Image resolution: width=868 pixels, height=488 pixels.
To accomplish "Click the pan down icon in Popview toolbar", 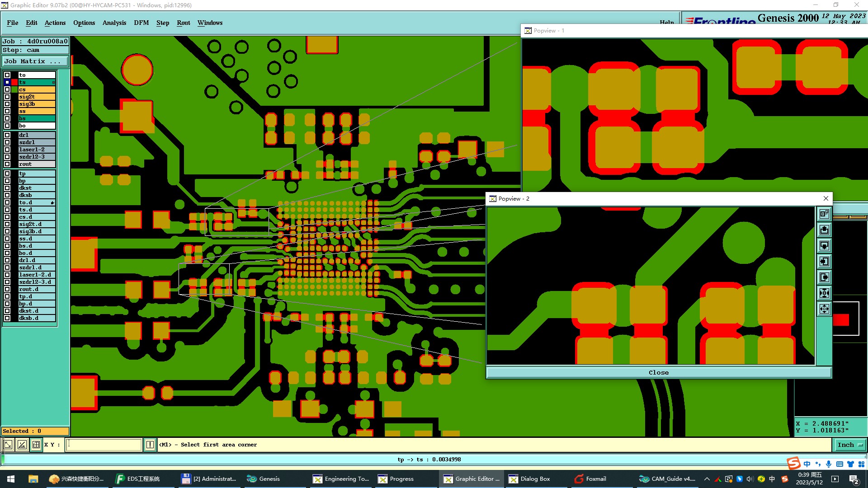I will 824,246.
